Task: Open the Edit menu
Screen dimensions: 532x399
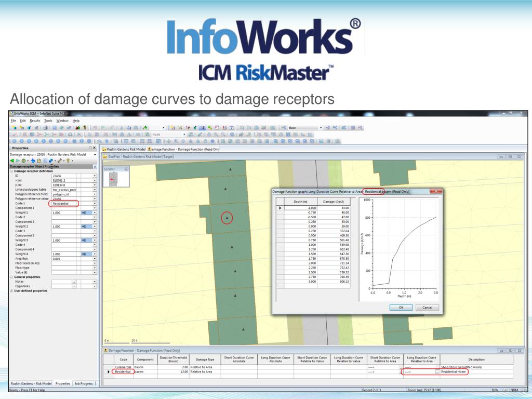Action: (x=23, y=121)
